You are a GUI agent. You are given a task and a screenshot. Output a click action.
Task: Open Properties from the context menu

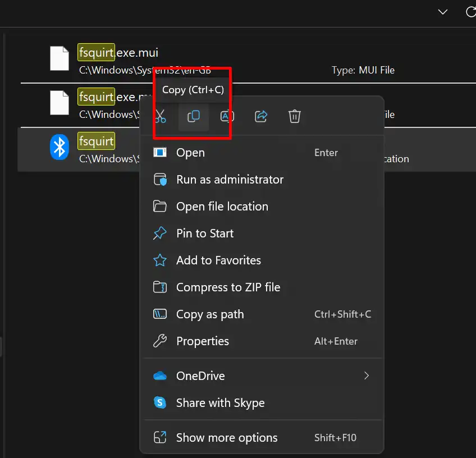[263, 341]
